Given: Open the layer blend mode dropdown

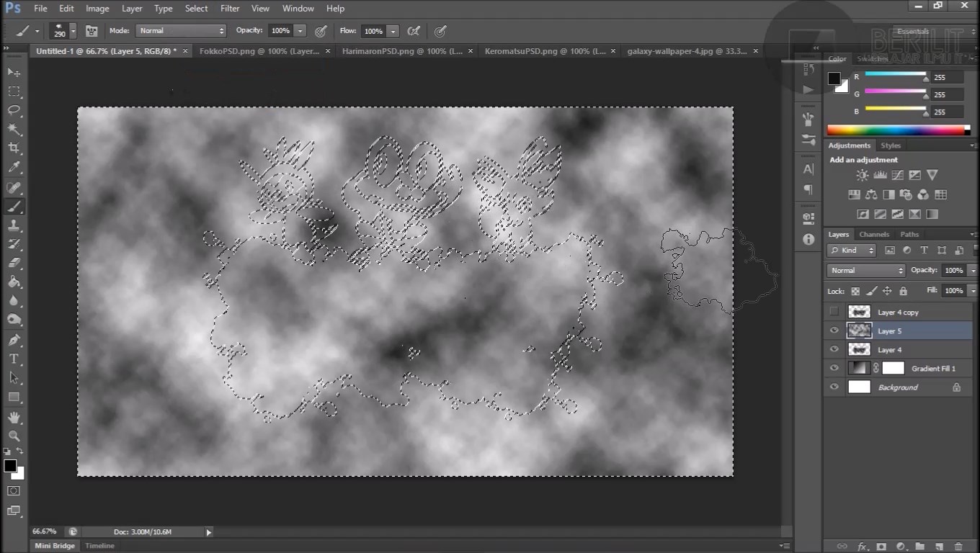Looking at the screenshot, I should [x=866, y=270].
